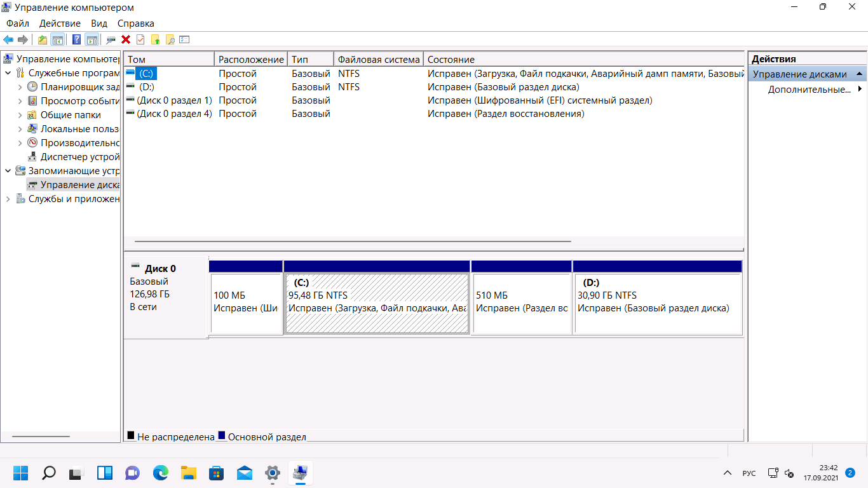Click the Дополнительные действия action link
This screenshot has height=488, width=868.
809,90
